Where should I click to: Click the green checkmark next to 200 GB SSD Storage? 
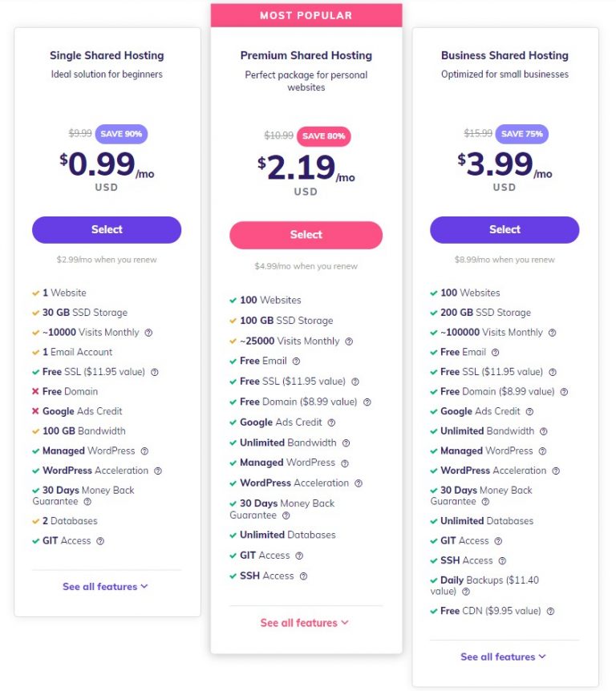435,313
